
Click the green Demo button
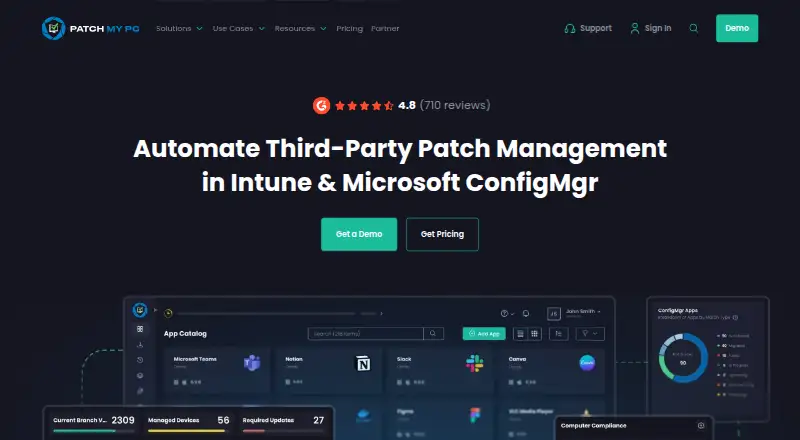tap(737, 28)
